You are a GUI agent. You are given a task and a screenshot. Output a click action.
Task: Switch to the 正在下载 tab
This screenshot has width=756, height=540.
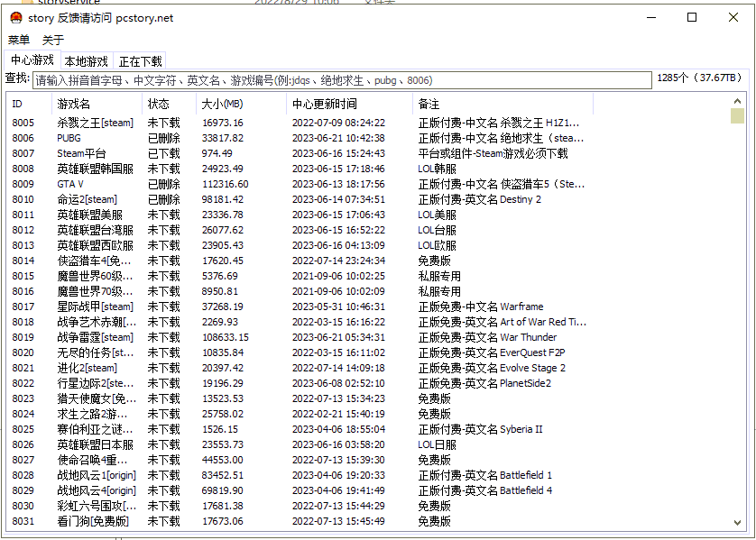tap(140, 61)
